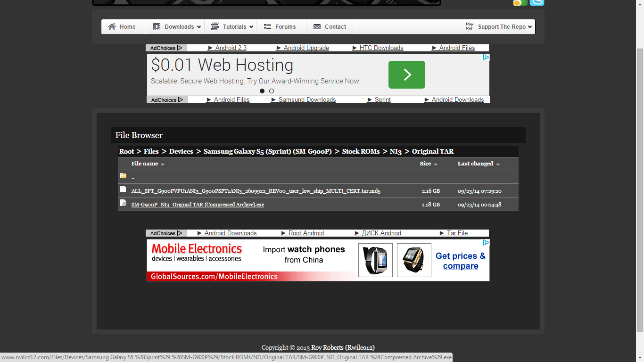Click AdChoices label above electronics ad

[x=166, y=233]
